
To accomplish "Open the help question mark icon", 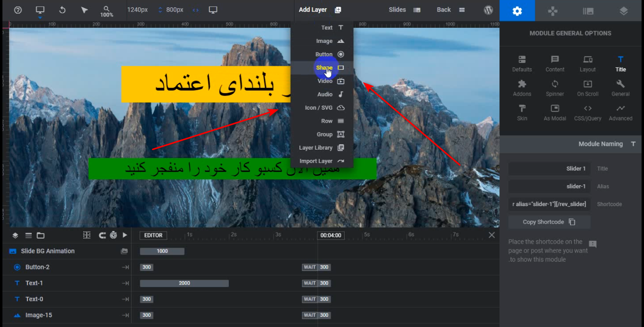I will pos(18,10).
